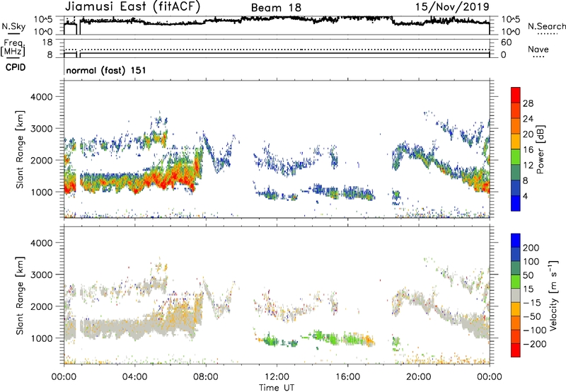566x392 pixels.
Task: Click the 'Nave' legend label
Action: coord(538,50)
